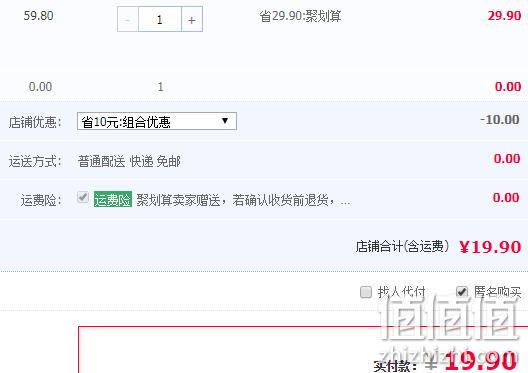Screen dimensions: 528x373
Task: Open the 店铺优惠 dropdown 省10元:组合优惠
Action: (x=157, y=121)
